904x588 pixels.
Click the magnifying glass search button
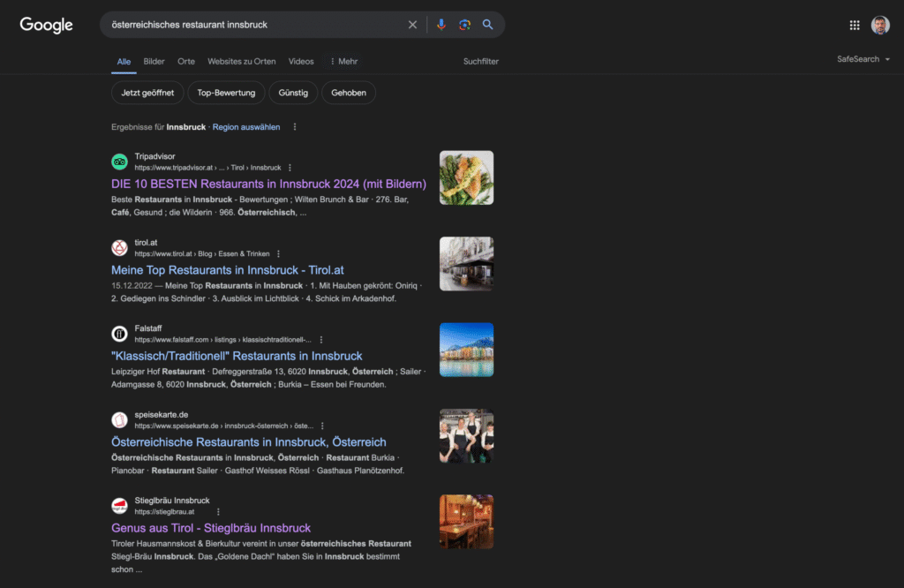(488, 25)
